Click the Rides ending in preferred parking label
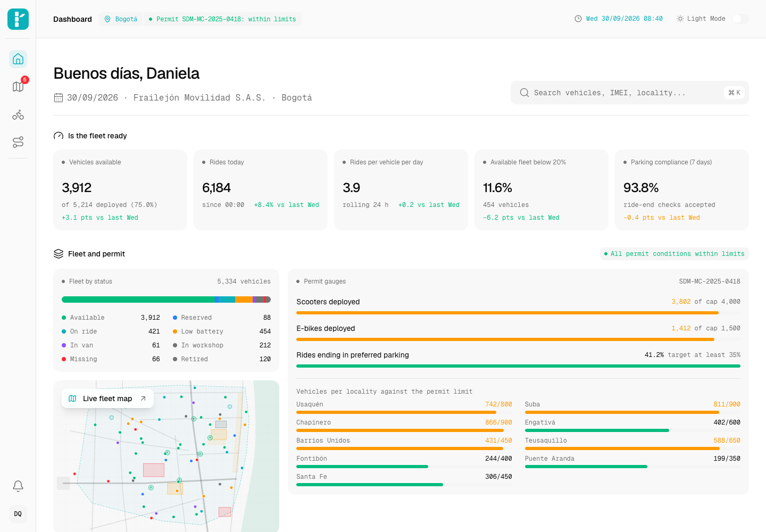The image size is (766, 532). pyautogui.click(x=353, y=355)
